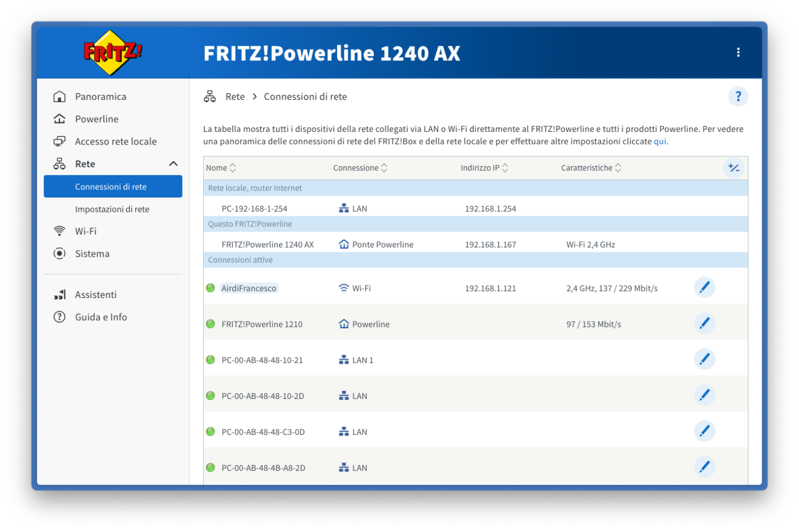Click the Panoramica house icon
Screen dimensions: 799x532
coord(59,96)
